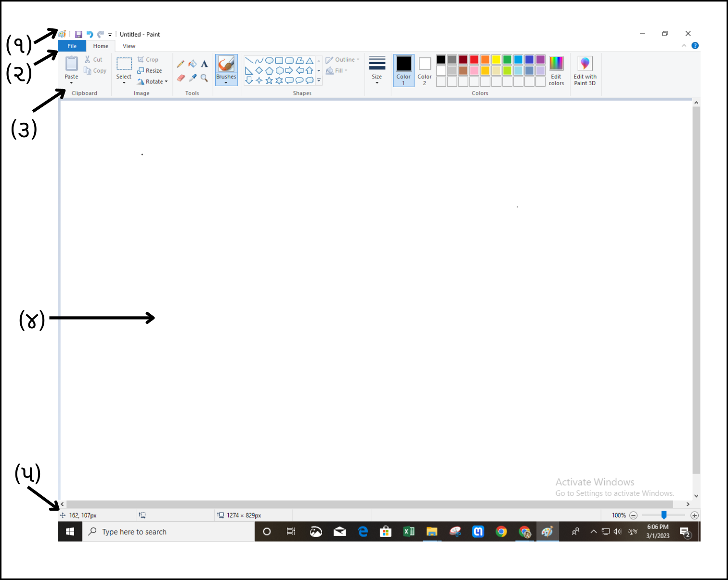This screenshot has width=728, height=580.
Task: Click the Undo arrow icon
Action: [x=90, y=34]
